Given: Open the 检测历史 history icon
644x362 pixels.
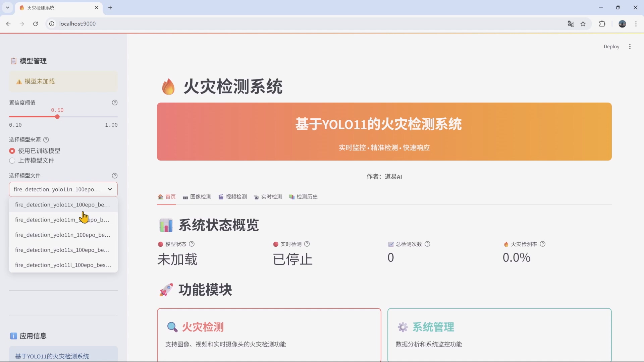Looking at the screenshot, I should point(292,197).
